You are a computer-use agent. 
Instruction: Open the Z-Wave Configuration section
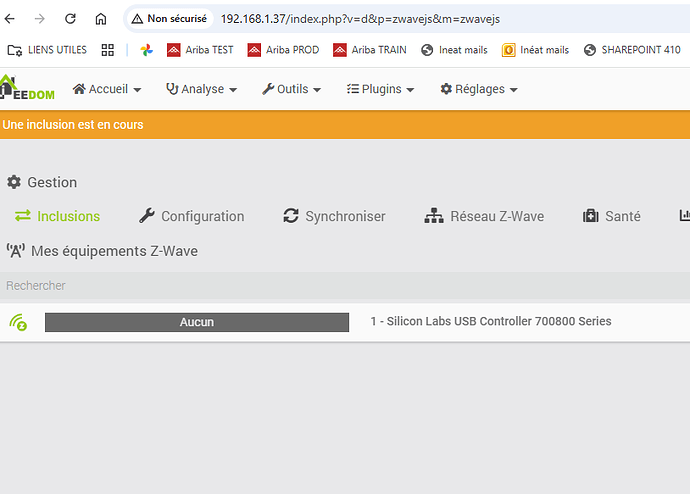pyautogui.click(x=191, y=216)
